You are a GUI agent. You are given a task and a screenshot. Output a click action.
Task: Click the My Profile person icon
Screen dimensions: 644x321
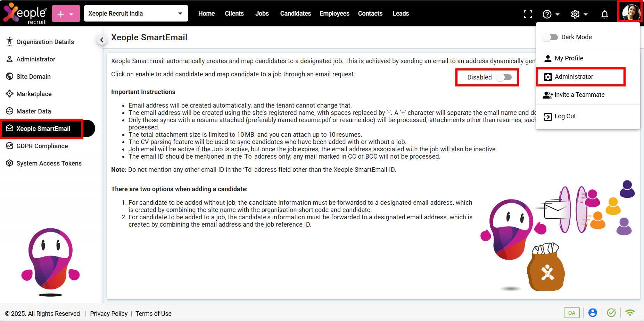point(548,58)
